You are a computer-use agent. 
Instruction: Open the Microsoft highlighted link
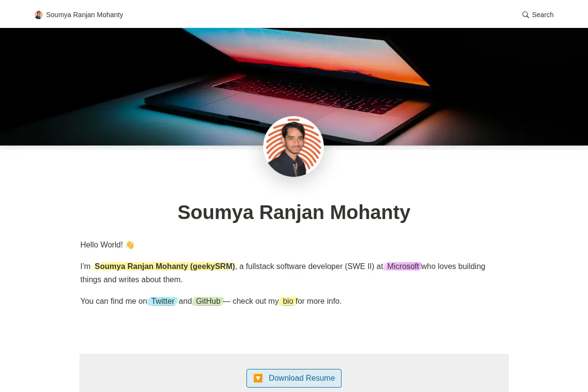tap(403, 267)
